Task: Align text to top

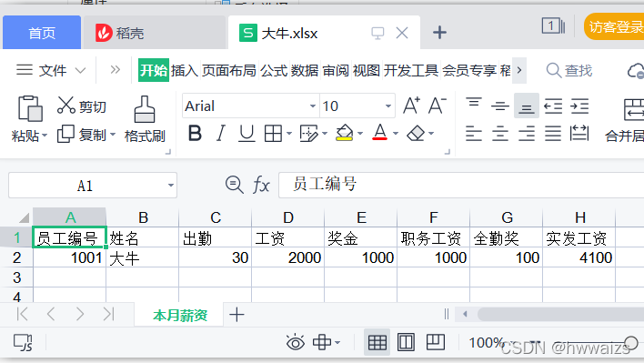Action: click(x=474, y=104)
